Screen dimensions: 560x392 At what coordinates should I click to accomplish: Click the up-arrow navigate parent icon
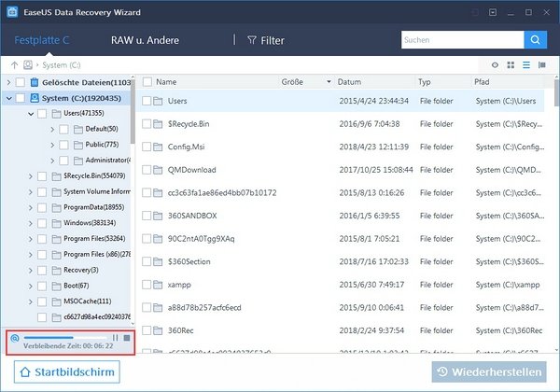(x=14, y=65)
